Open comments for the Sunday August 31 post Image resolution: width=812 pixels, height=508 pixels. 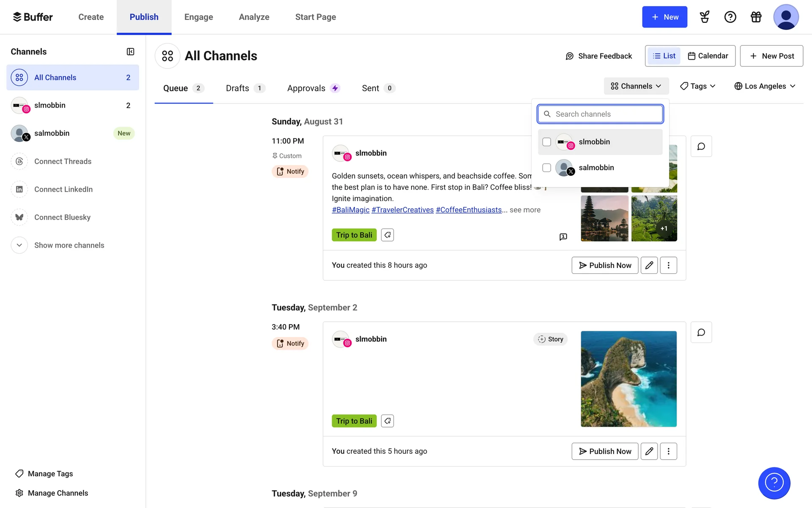701,146
